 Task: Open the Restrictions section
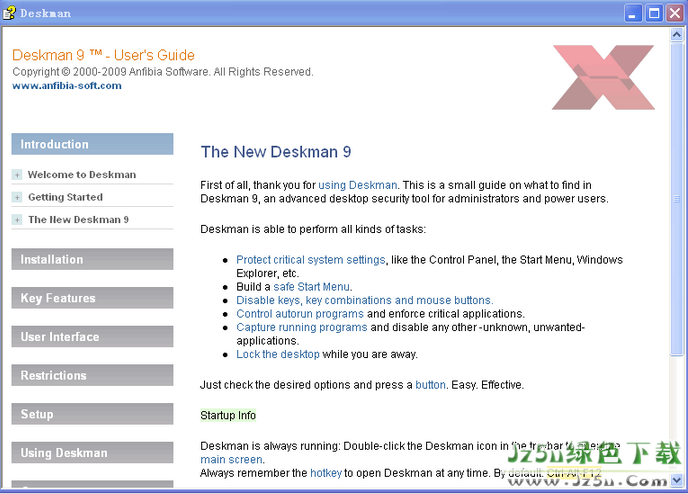[92, 375]
